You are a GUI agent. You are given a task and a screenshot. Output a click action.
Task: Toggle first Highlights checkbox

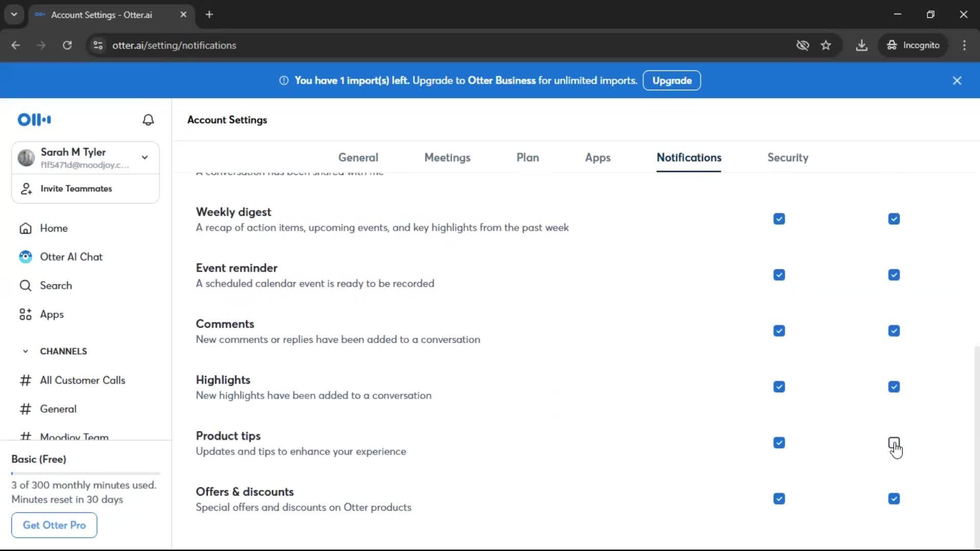[x=779, y=387]
